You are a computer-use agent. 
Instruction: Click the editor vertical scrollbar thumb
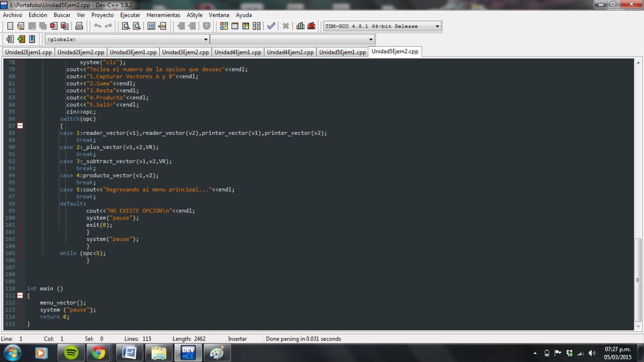pos(638,280)
